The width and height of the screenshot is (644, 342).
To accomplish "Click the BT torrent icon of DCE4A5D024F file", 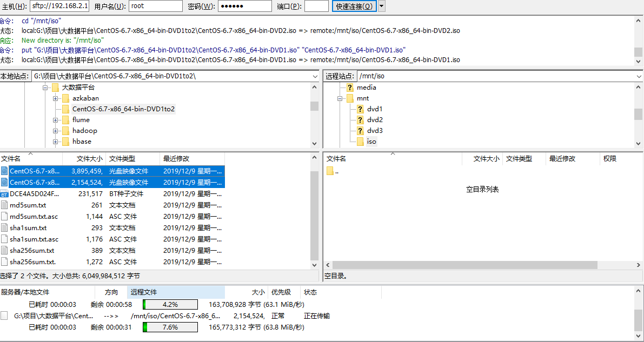I will point(4,194).
